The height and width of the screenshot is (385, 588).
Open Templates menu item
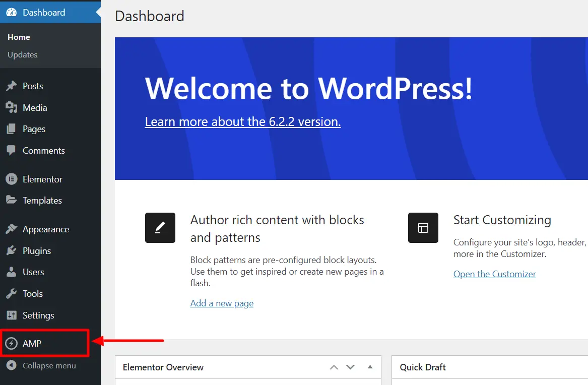pos(50,201)
